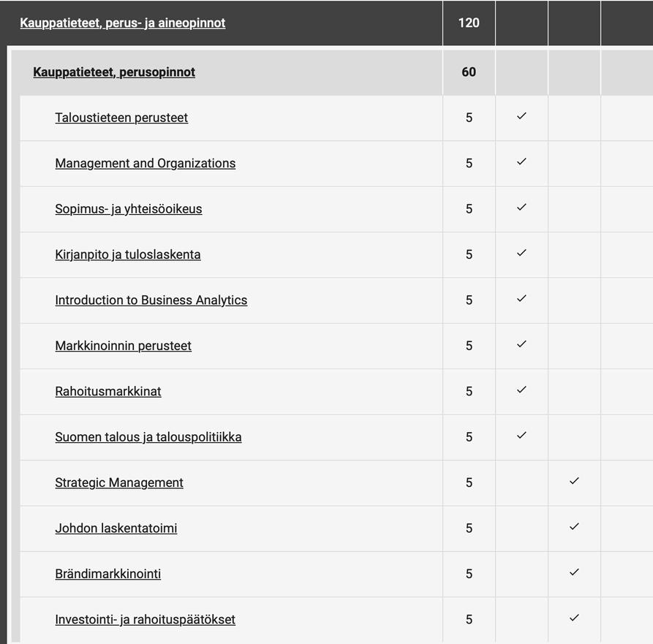The height and width of the screenshot is (644, 653).
Task: Click the checkmark in Brändimarkkinointi row
Action: (574, 572)
